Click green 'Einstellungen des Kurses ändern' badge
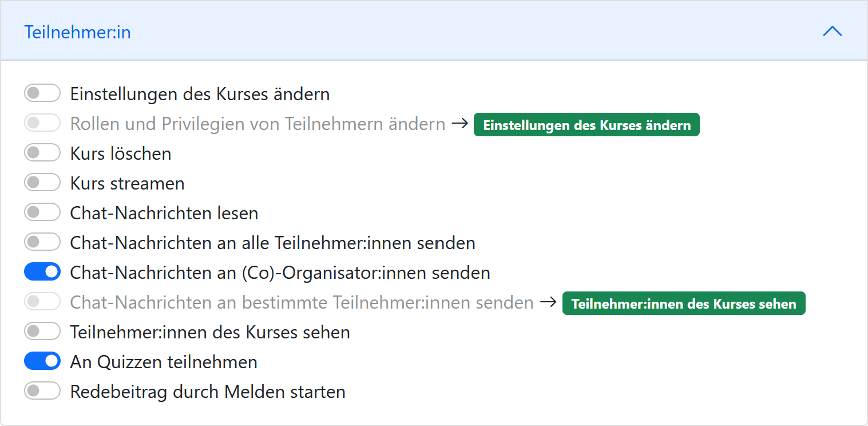 coord(586,125)
